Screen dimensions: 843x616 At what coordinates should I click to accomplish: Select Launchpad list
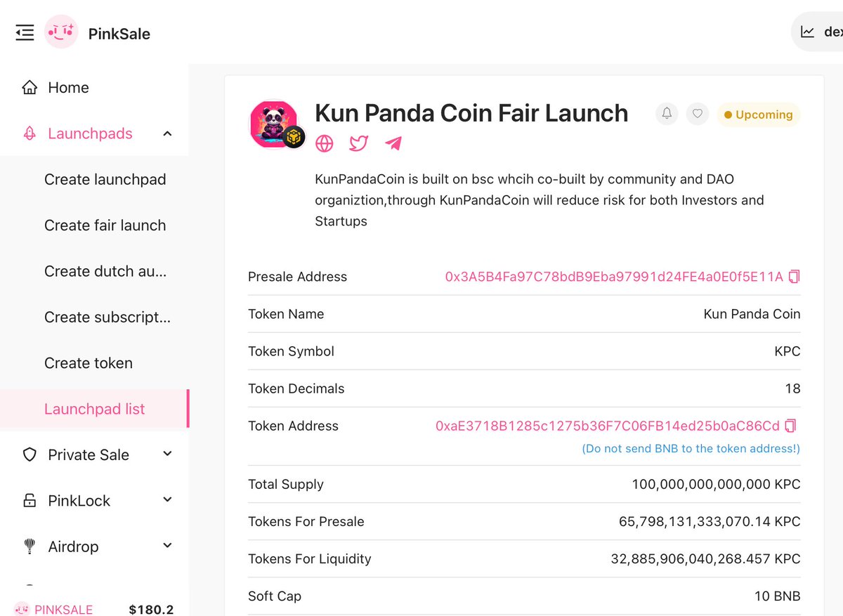pyautogui.click(x=94, y=409)
